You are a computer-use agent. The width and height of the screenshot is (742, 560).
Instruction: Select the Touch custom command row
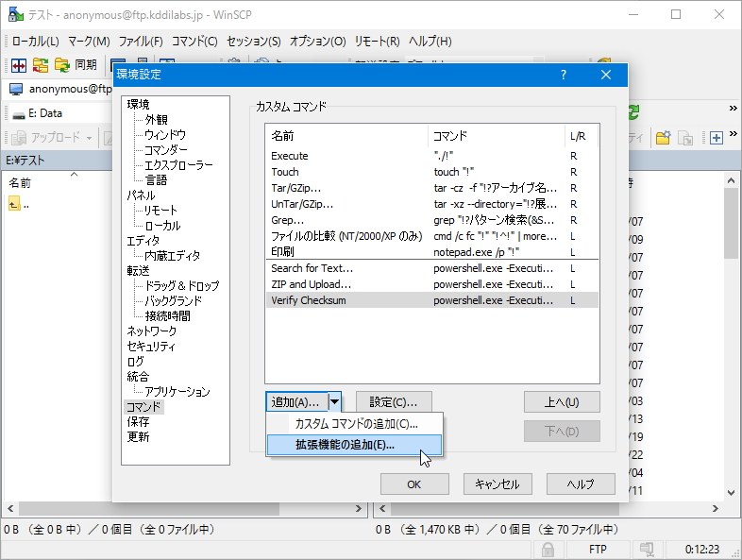(x=432, y=172)
